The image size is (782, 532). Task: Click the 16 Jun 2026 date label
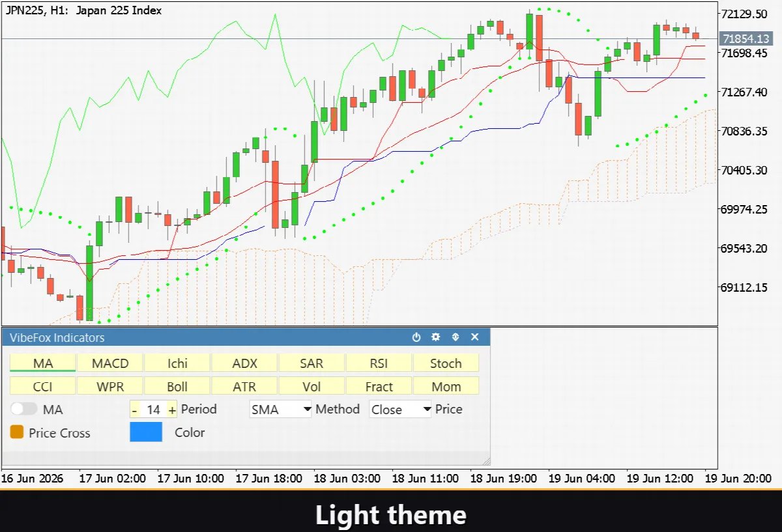point(33,478)
